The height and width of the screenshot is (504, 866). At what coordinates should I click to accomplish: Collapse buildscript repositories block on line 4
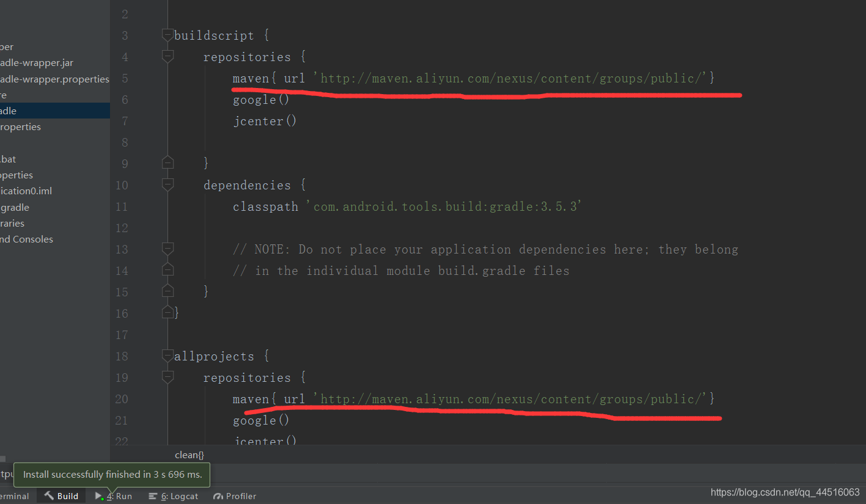tap(167, 57)
